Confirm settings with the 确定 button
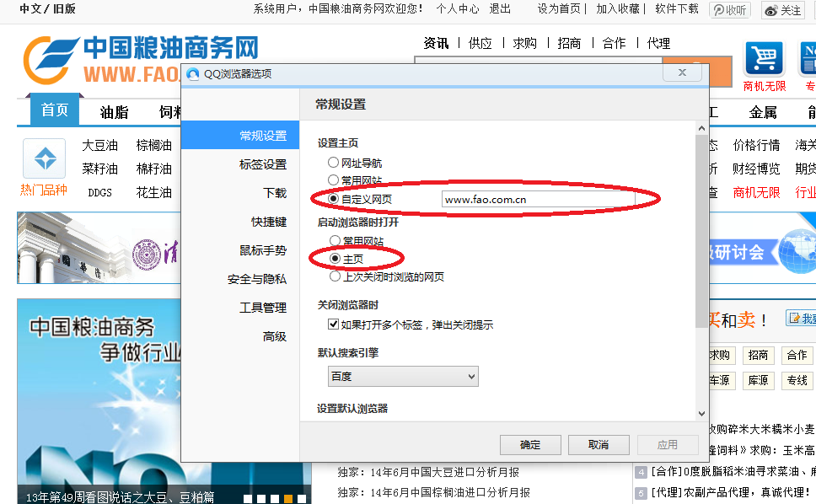 pos(530,445)
